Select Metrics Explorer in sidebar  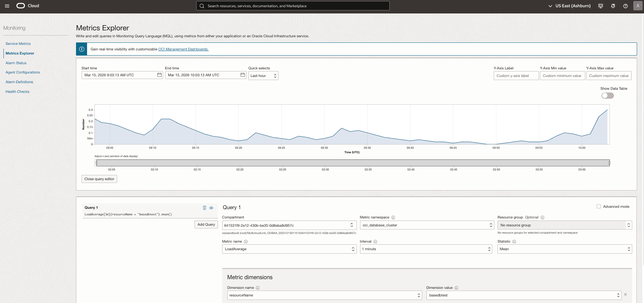tap(20, 53)
